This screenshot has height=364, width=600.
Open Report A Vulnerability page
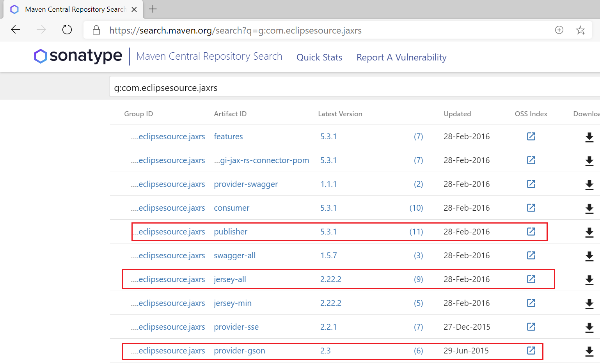coord(401,57)
